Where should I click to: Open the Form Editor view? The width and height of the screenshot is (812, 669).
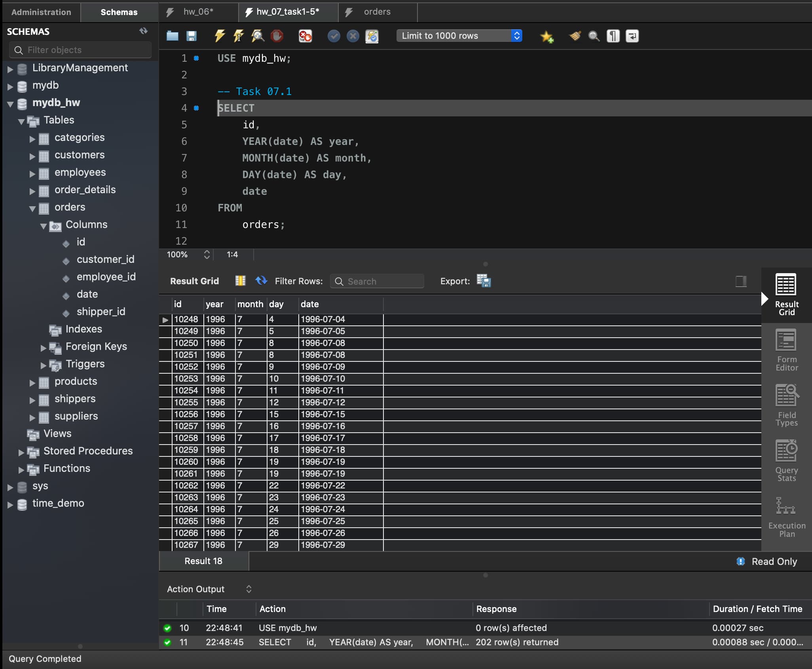click(786, 350)
